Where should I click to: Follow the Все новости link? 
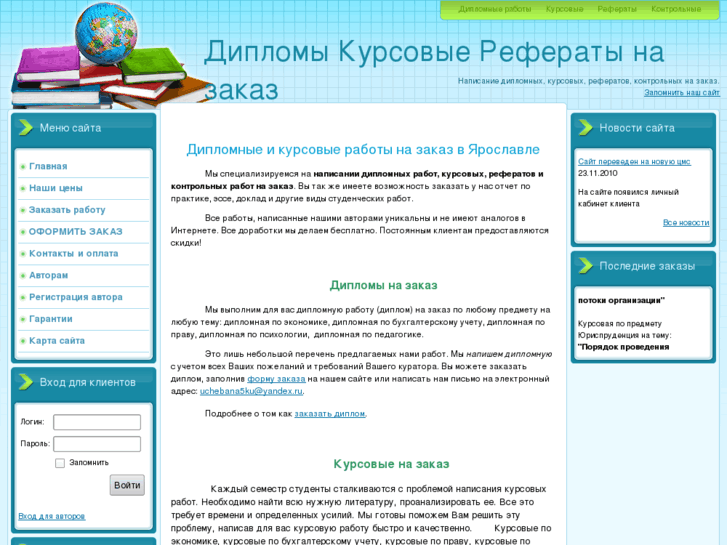686,223
